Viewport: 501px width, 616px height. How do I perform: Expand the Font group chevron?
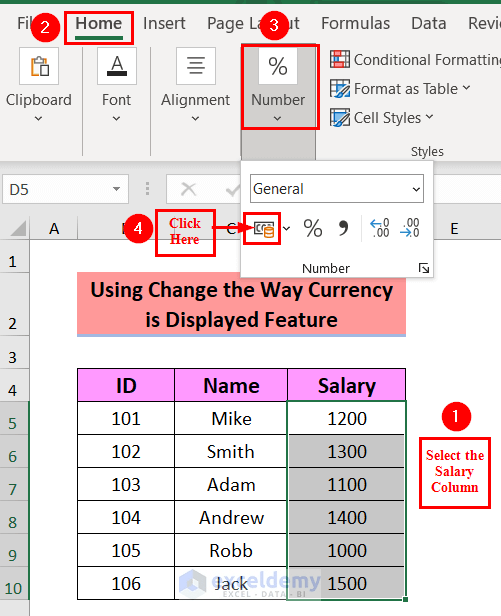coord(116,118)
